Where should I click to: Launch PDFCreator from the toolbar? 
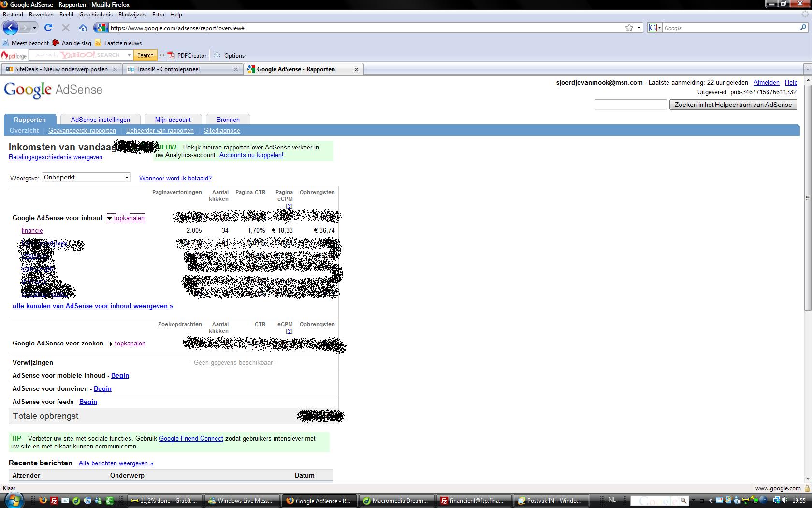187,55
